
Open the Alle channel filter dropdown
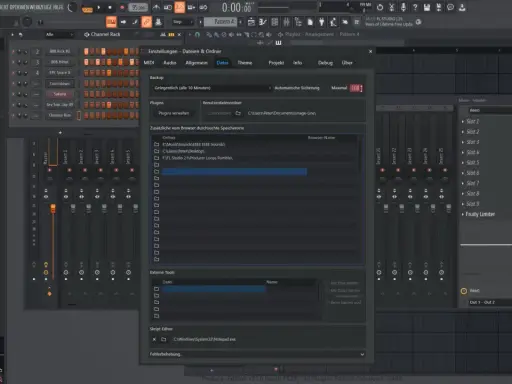click(x=59, y=34)
